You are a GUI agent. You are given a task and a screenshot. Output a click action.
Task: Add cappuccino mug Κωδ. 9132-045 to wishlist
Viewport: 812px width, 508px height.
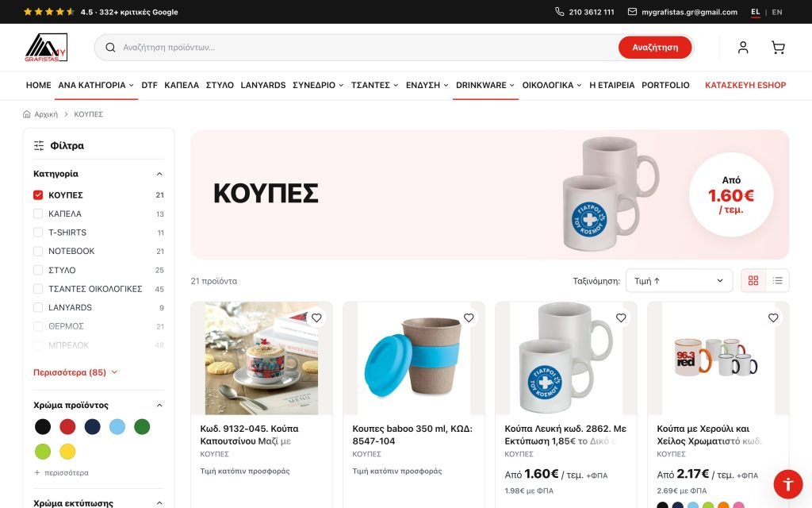[316, 317]
